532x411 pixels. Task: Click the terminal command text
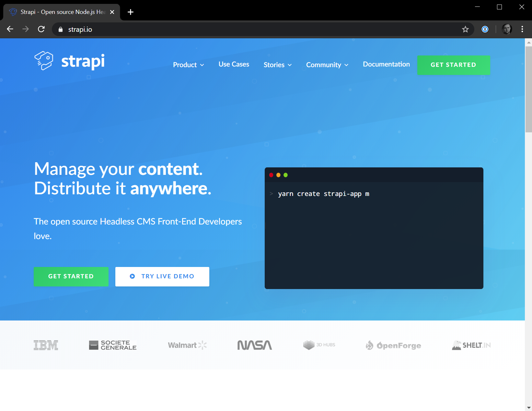(324, 194)
